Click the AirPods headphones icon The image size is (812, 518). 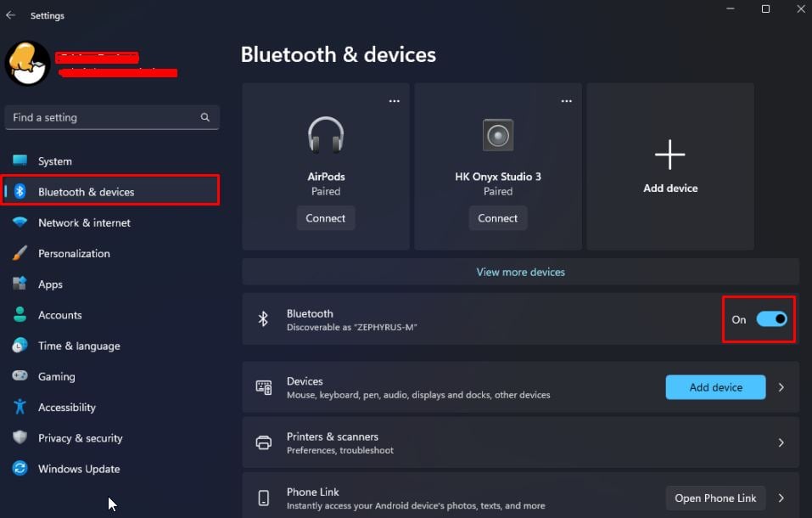click(326, 135)
